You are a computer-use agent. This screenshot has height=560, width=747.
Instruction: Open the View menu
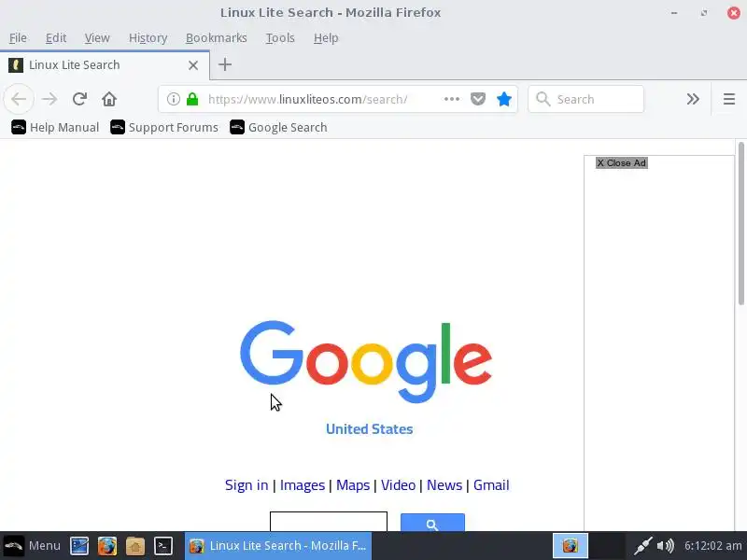pyautogui.click(x=97, y=37)
